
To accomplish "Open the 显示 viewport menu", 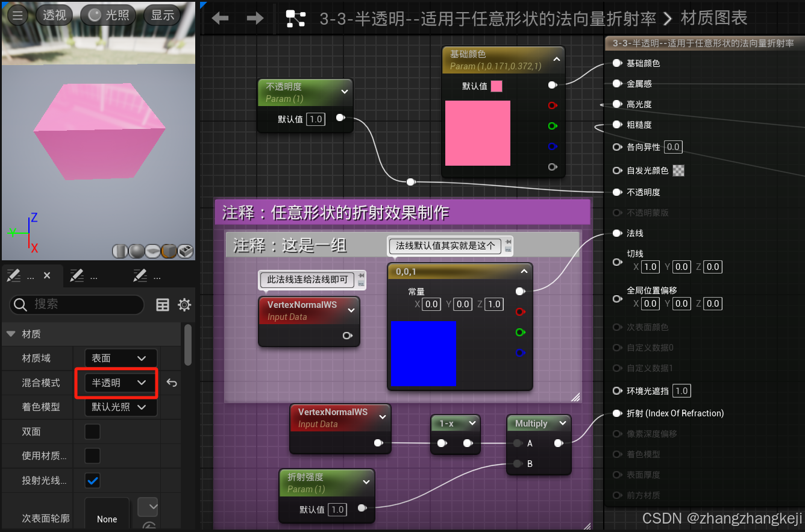I will (161, 15).
